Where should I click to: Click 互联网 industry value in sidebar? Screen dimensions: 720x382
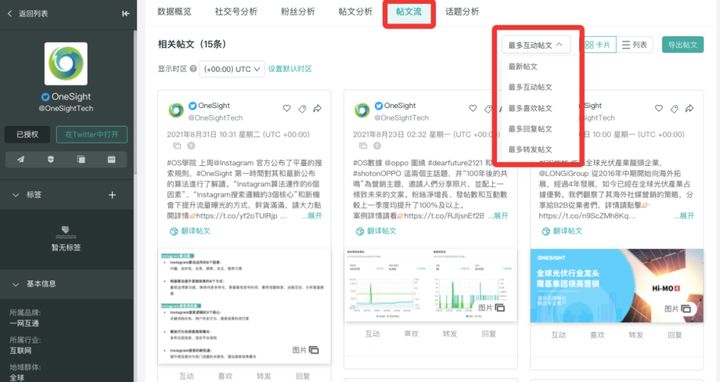click(20, 351)
